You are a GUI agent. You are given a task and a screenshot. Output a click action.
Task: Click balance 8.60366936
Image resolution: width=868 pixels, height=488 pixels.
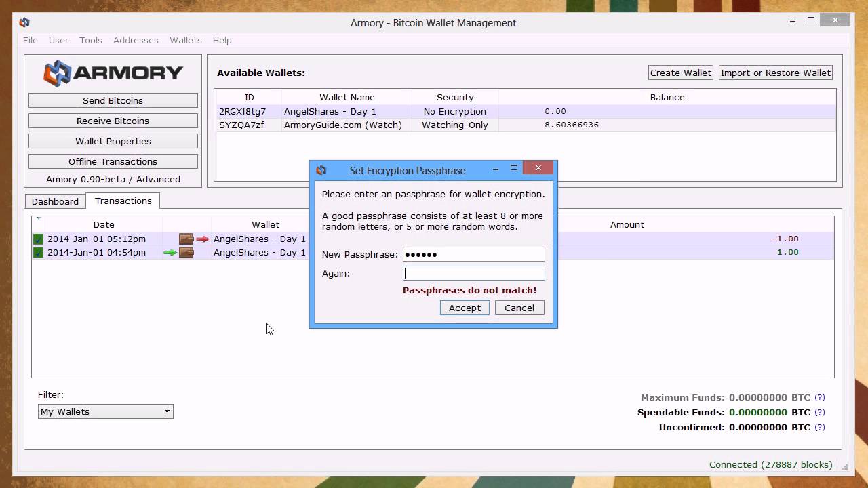572,125
